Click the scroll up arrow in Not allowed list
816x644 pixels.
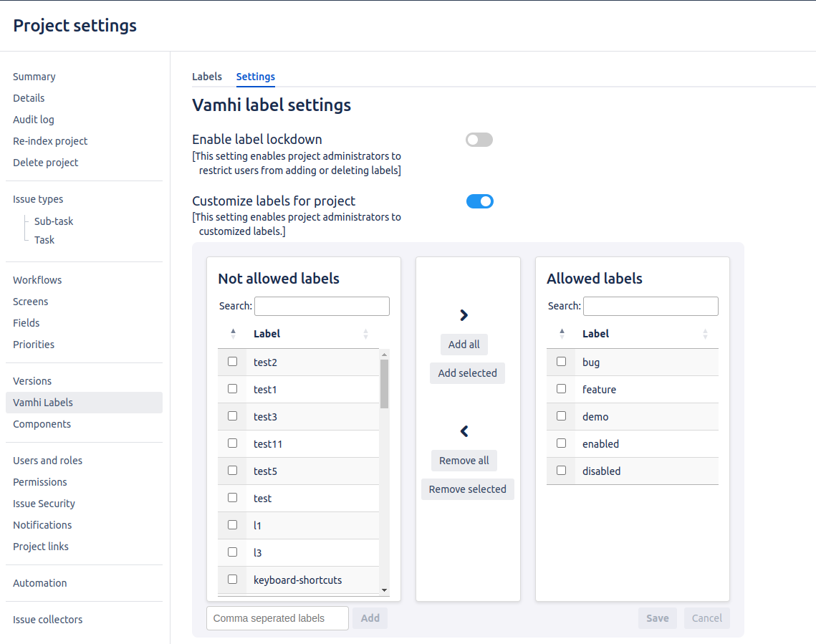click(385, 355)
